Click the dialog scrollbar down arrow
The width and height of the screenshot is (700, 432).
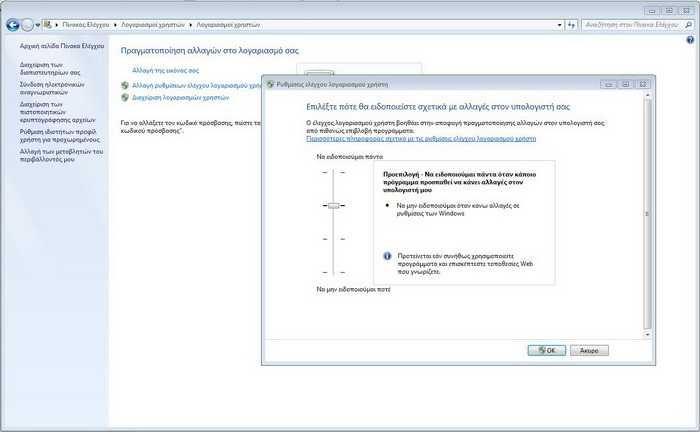pyautogui.click(x=647, y=334)
